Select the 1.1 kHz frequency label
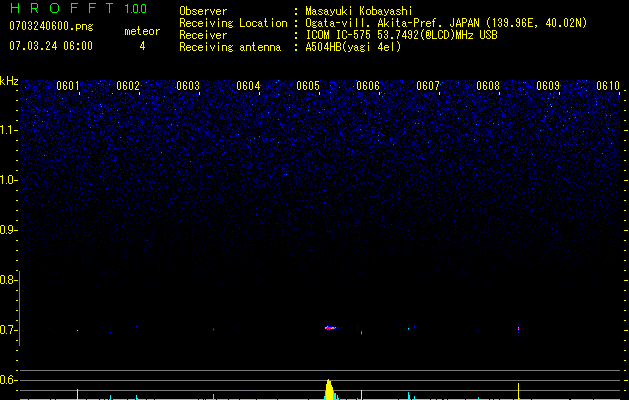Image resolution: width=629 pixels, height=400 pixels. pos(9,130)
